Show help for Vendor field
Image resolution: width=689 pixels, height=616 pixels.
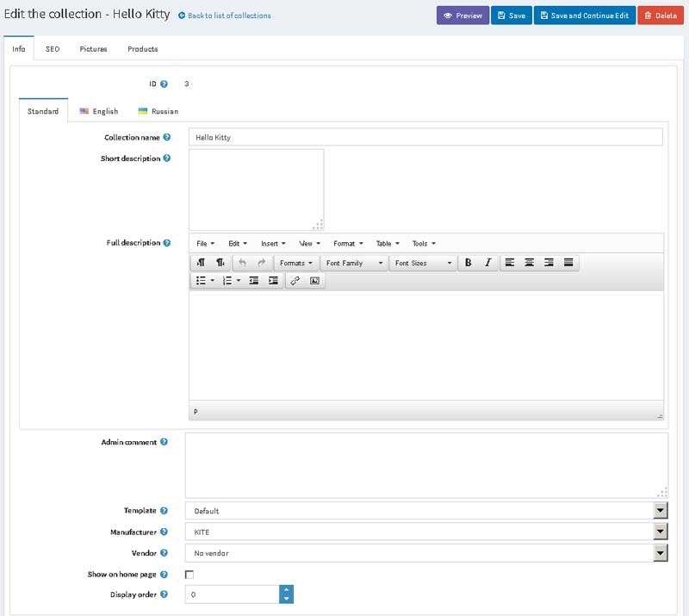click(164, 553)
